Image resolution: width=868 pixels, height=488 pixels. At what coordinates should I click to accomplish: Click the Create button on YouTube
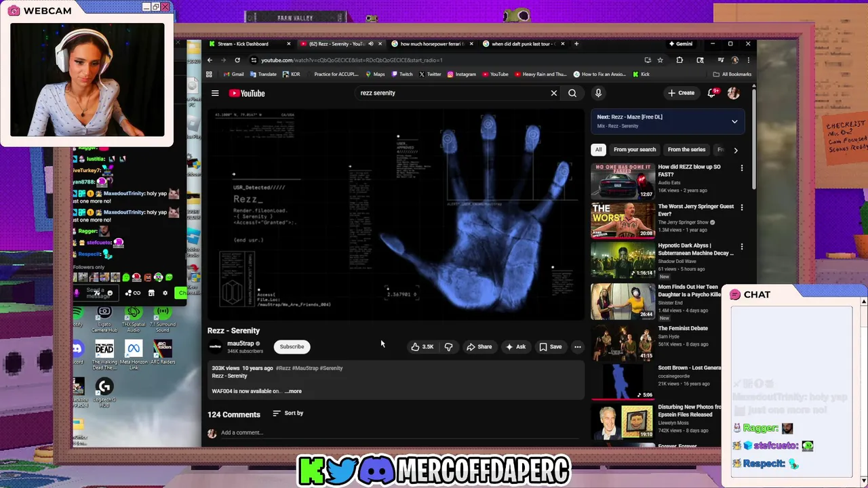pyautogui.click(x=682, y=93)
